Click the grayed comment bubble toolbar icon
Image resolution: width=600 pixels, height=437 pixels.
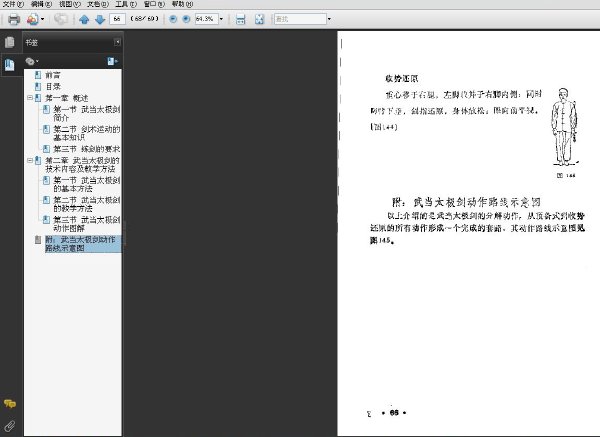click(60, 19)
